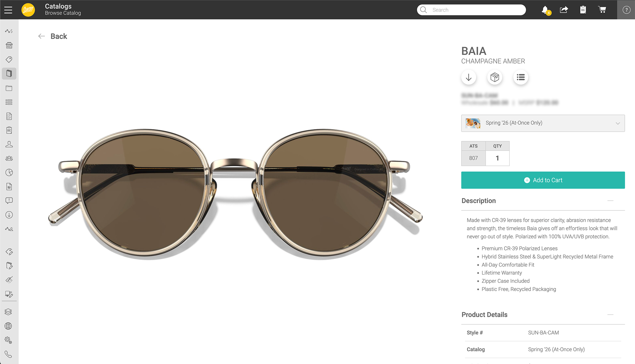Click the QTY quantity field
This screenshot has height=364, width=635.
pos(497,158)
